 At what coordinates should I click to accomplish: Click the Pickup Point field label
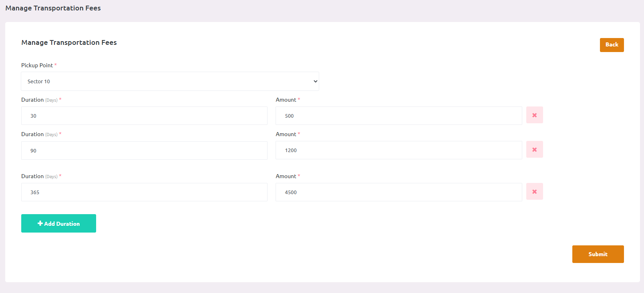click(37, 65)
